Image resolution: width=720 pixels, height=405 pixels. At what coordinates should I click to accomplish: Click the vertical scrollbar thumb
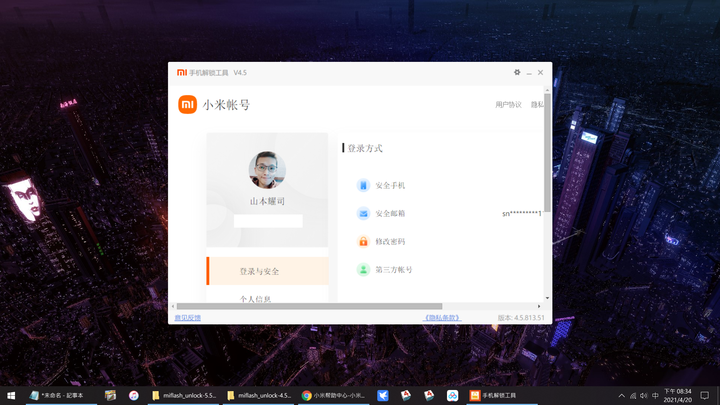(x=547, y=152)
